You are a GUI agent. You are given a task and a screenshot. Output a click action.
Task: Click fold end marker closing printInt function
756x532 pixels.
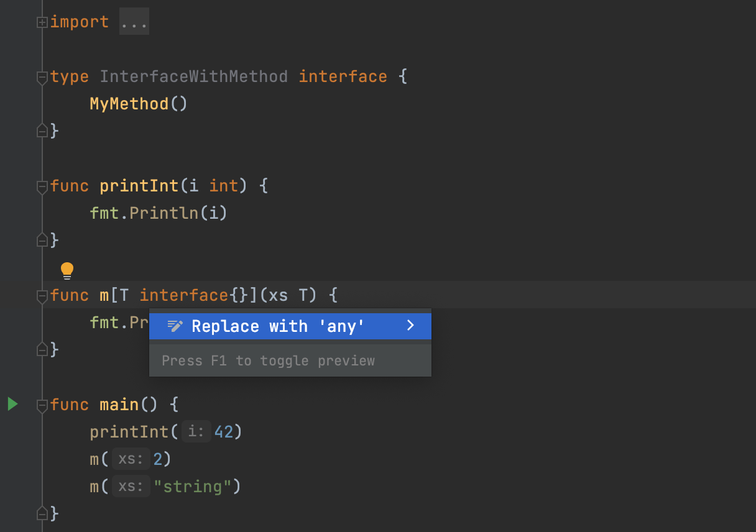42,240
